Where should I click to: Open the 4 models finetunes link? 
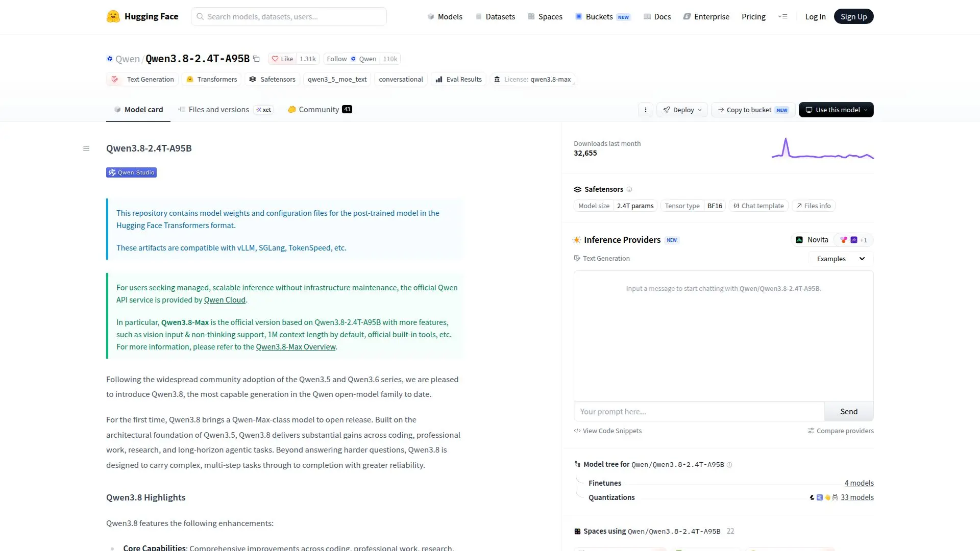(859, 483)
